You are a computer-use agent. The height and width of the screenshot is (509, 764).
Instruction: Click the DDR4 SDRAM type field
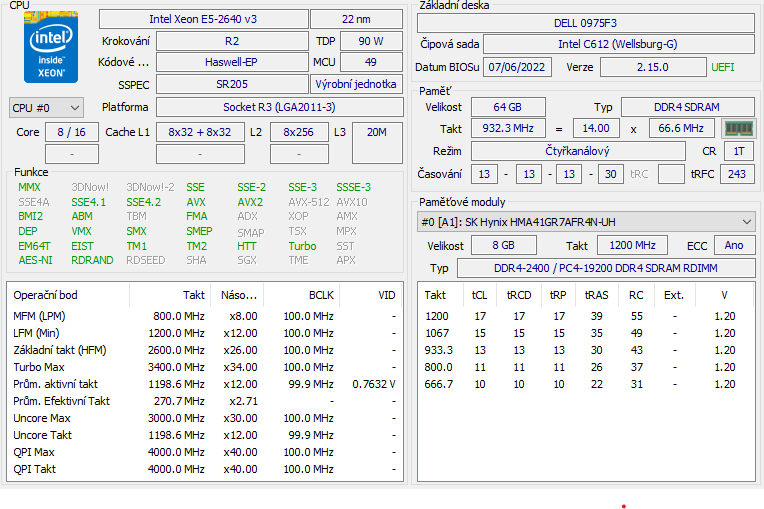[688, 107]
